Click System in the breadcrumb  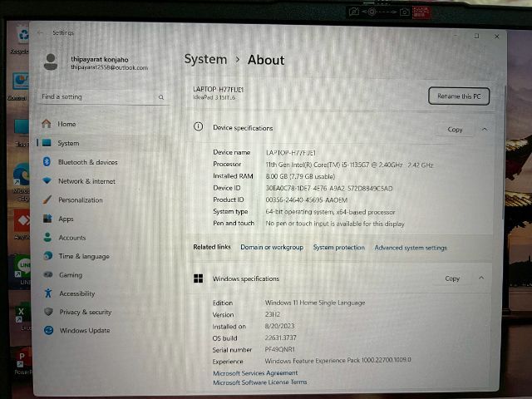click(205, 59)
